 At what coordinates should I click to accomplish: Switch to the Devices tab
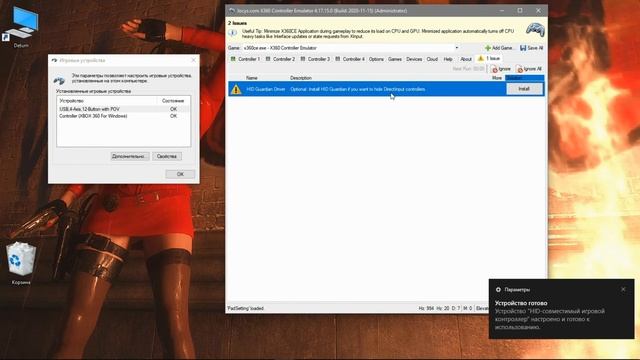click(414, 59)
